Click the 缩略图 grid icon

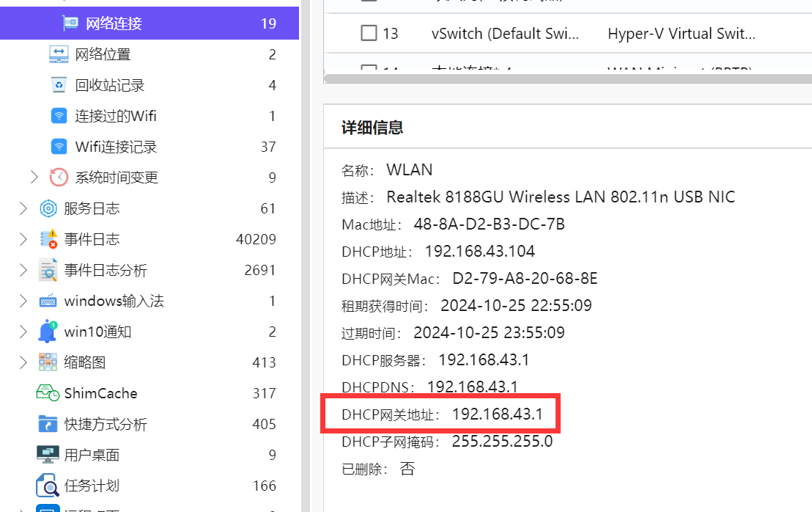point(48,362)
